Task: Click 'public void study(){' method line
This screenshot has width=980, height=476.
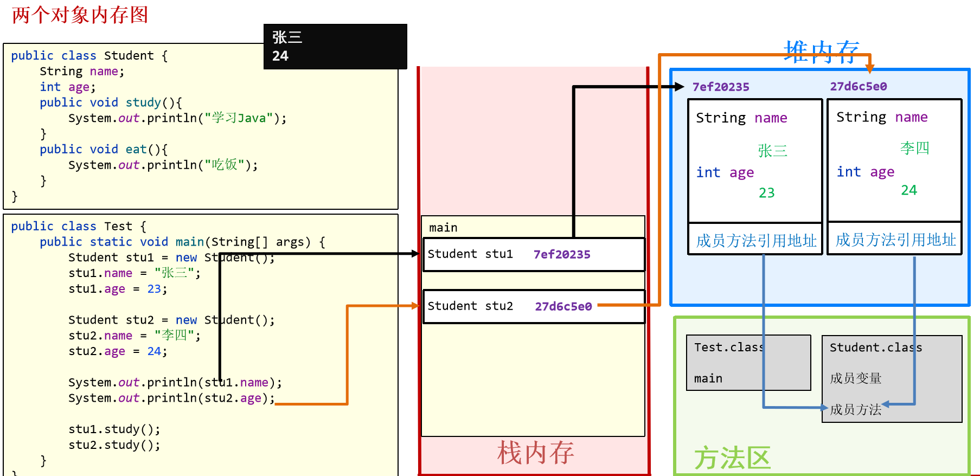Action: pos(111,102)
